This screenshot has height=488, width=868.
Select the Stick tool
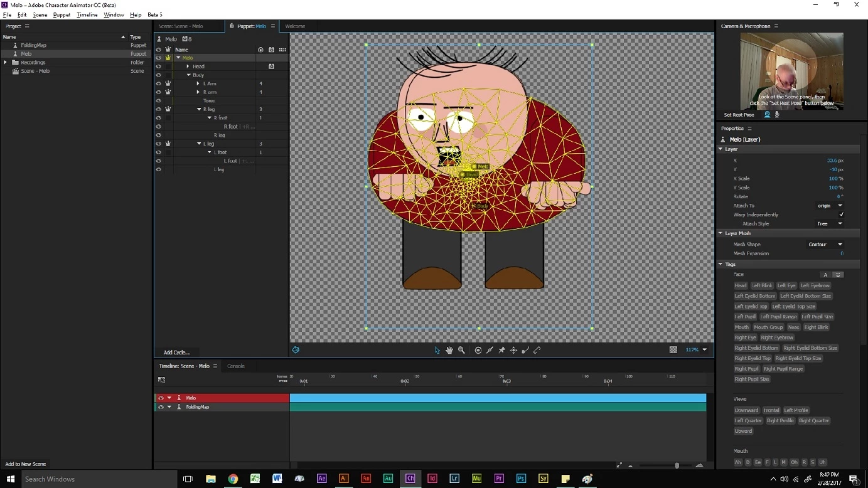490,350
